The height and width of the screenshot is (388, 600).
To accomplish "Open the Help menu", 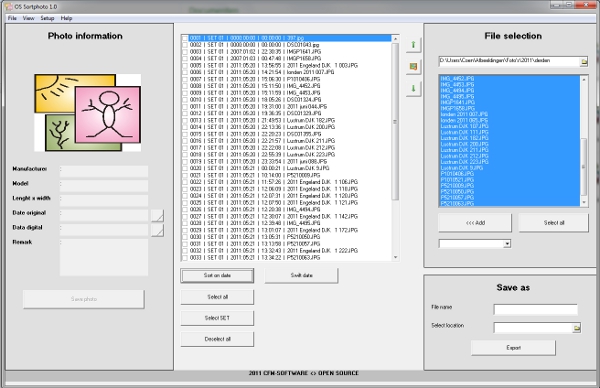I will click(66, 18).
